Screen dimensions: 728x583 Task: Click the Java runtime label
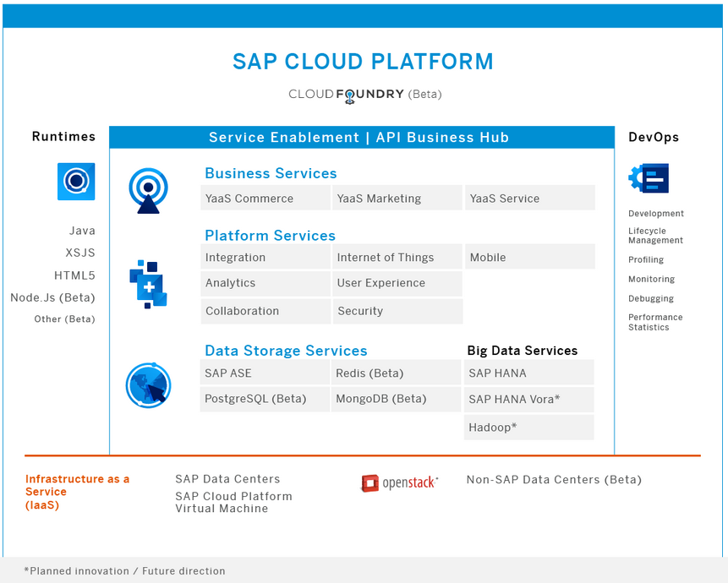click(x=82, y=231)
